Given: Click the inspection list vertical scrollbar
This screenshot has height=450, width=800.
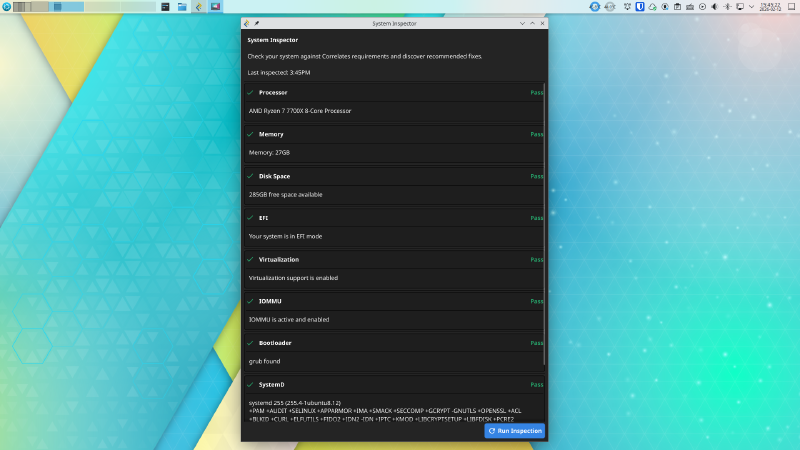Looking at the screenshot, I should coord(544,220).
